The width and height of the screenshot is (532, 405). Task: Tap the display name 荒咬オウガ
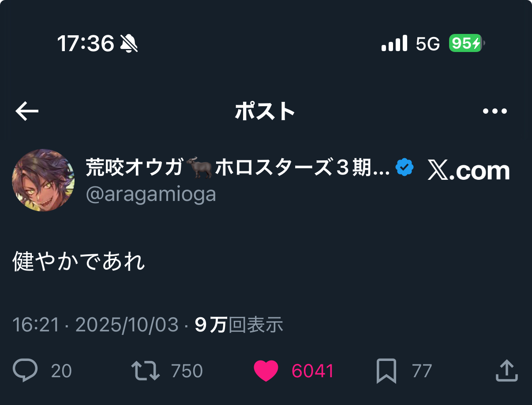tap(135, 168)
